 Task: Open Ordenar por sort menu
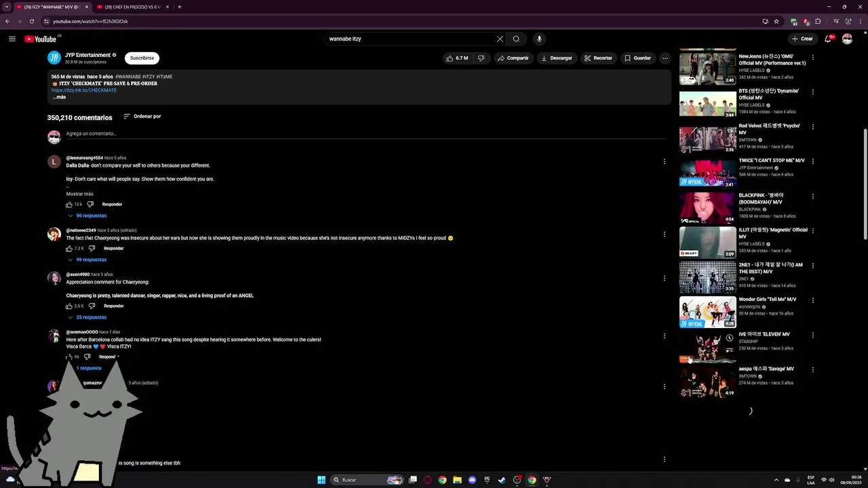pos(142,117)
